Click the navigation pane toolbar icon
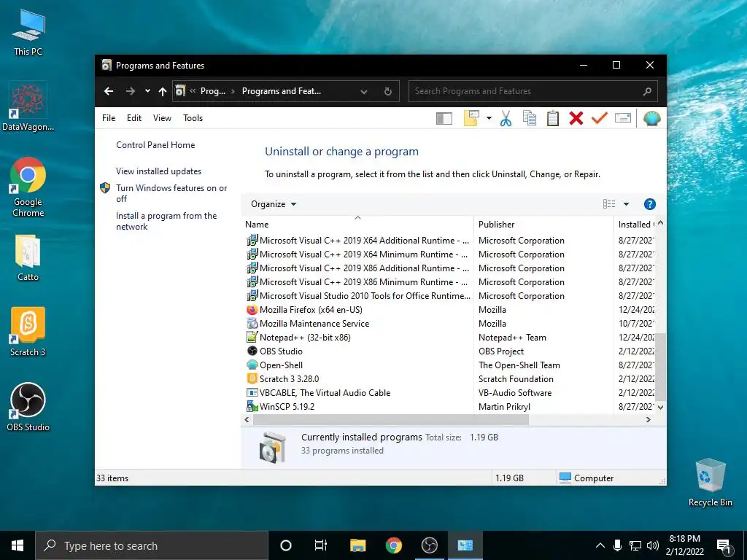Image resolution: width=747 pixels, height=560 pixels. click(x=444, y=119)
